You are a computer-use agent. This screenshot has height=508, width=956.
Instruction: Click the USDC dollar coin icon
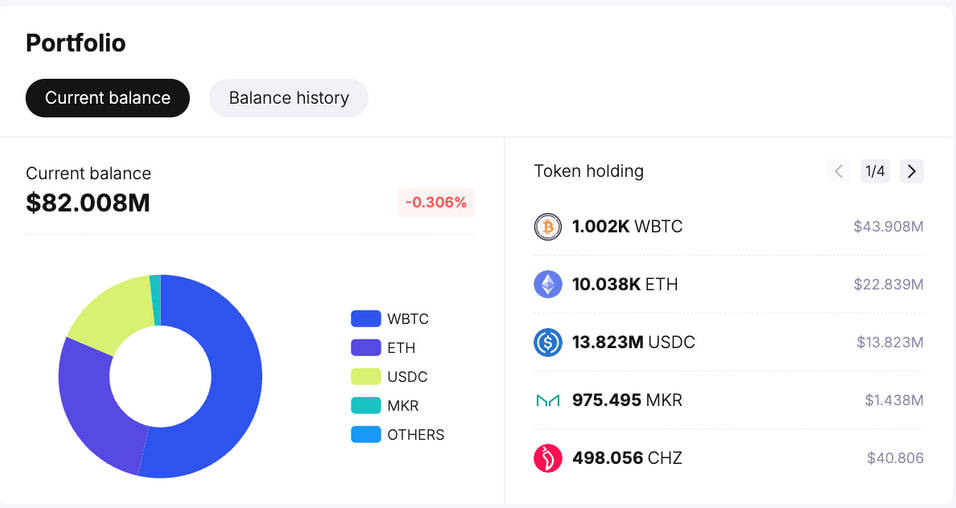[548, 342]
